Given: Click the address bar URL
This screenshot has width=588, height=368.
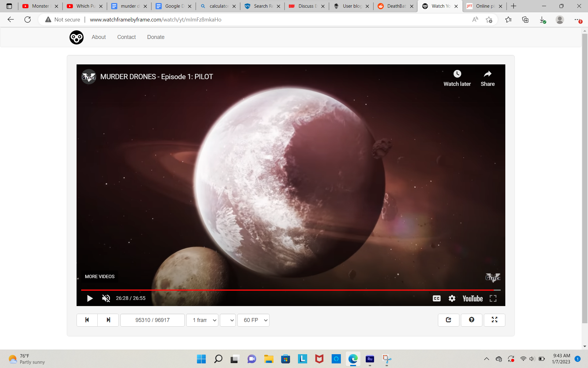Looking at the screenshot, I should [156, 20].
